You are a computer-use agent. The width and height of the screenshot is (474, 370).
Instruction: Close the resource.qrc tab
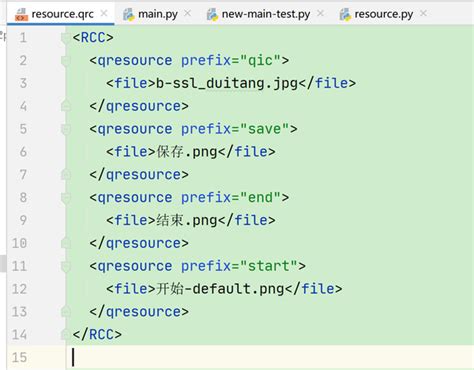click(x=104, y=13)
